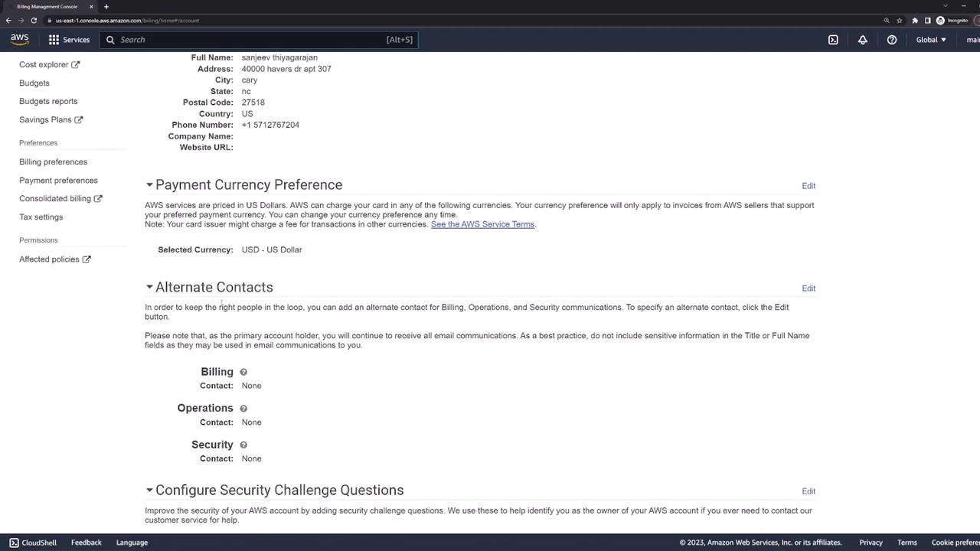Open the Terms link in the footer
The width and height of the screenshot is (980, 551).
pos(907,543)
